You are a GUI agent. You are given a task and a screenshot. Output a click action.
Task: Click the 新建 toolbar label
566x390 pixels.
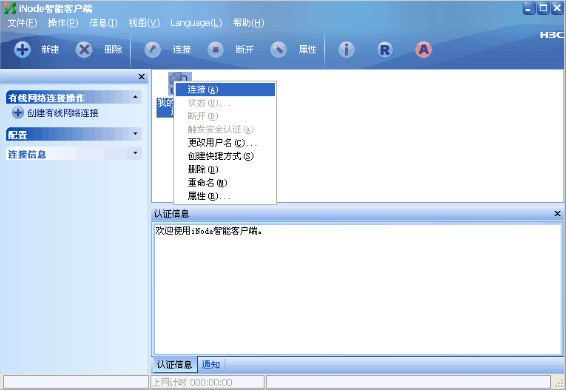(x=50, y=49)
